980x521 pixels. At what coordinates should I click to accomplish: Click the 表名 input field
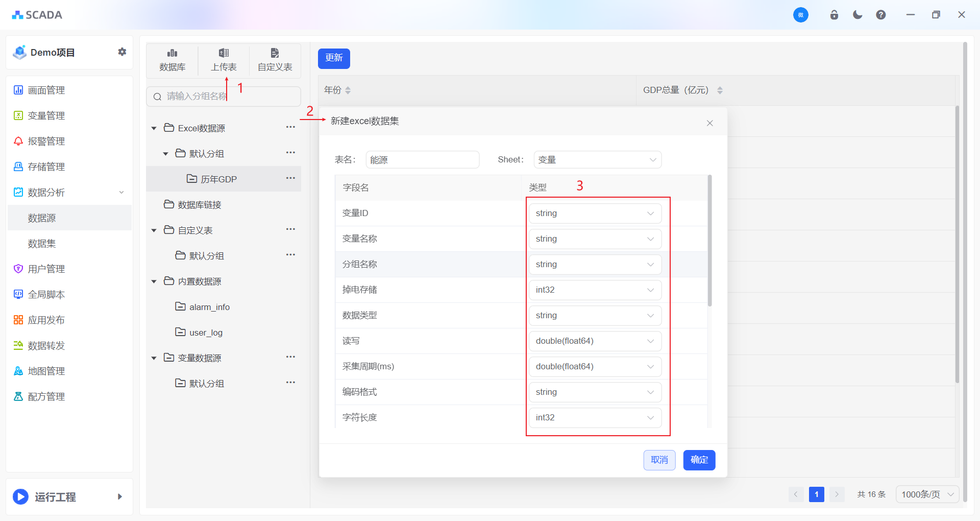[x=422, y=160]
